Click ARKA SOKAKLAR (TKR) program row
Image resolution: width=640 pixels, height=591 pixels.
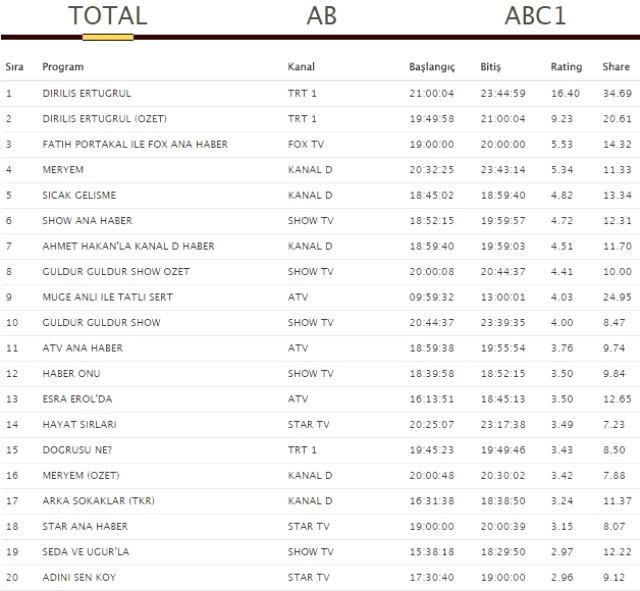pos(98,501)
